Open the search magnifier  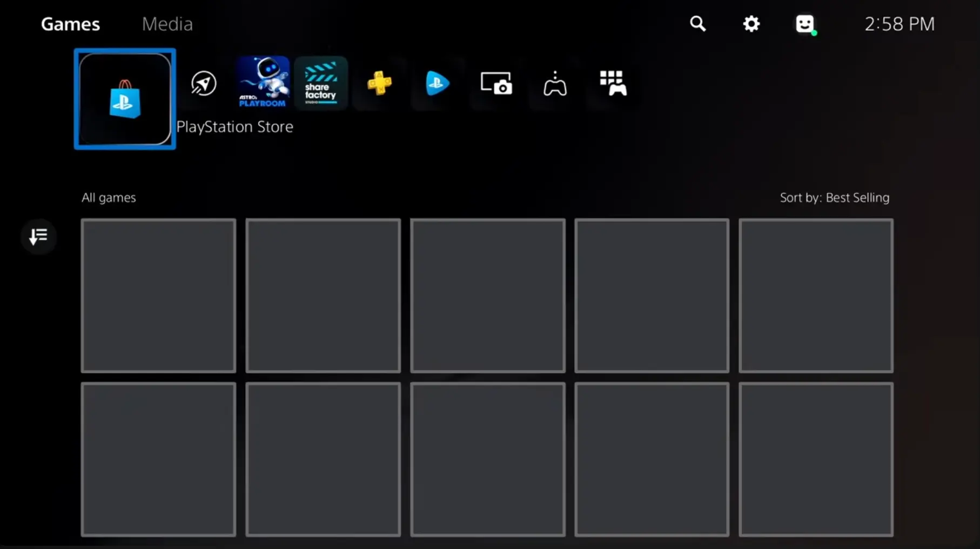coord(698,24)
